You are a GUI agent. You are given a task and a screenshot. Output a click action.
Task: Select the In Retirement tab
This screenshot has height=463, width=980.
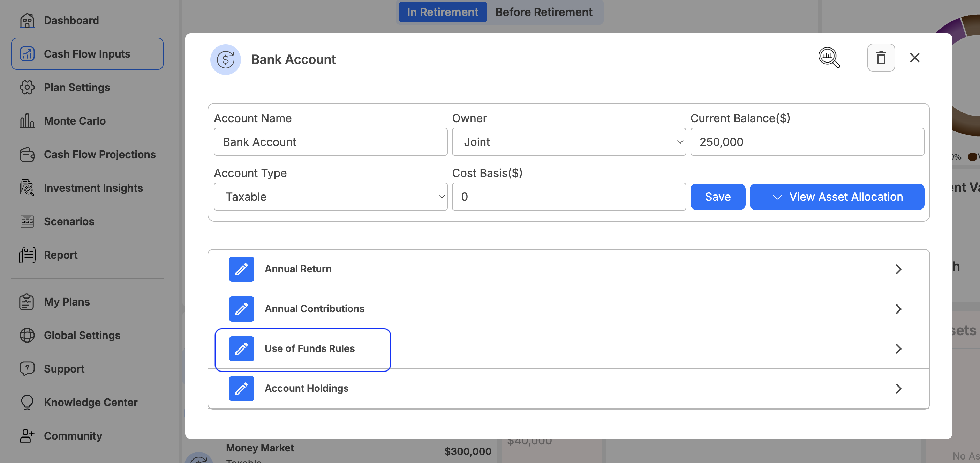click(x=443, y=12)
